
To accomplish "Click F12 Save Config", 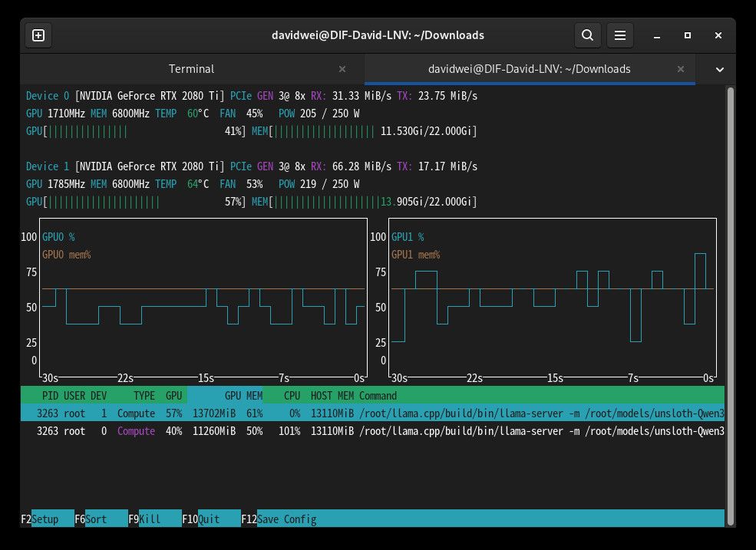I will [279, 519].
